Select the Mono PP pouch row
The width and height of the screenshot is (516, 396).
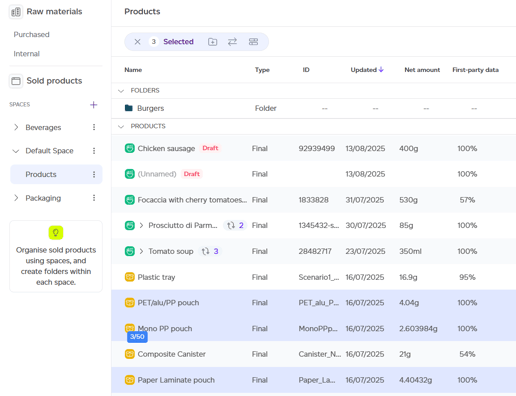(x=314, y=328)
